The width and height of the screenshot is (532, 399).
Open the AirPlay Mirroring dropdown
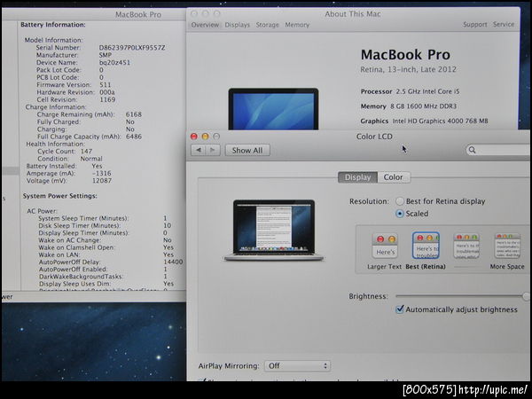click(297, 365)
